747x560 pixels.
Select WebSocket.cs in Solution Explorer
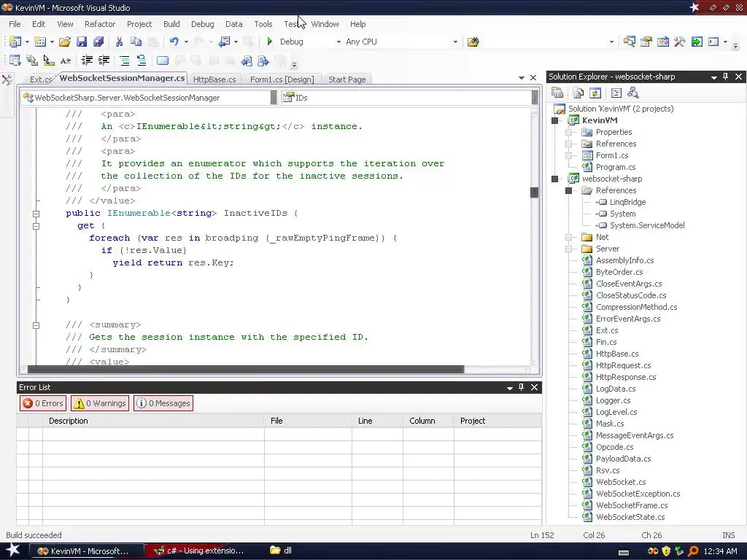tap(621, 482)
